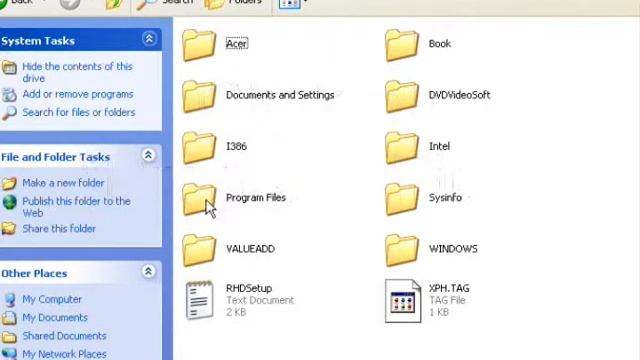Click the Add or remove programs icon
Viewport: 640px width, 360px height.
pyautogui.click(x=9, y=95)
